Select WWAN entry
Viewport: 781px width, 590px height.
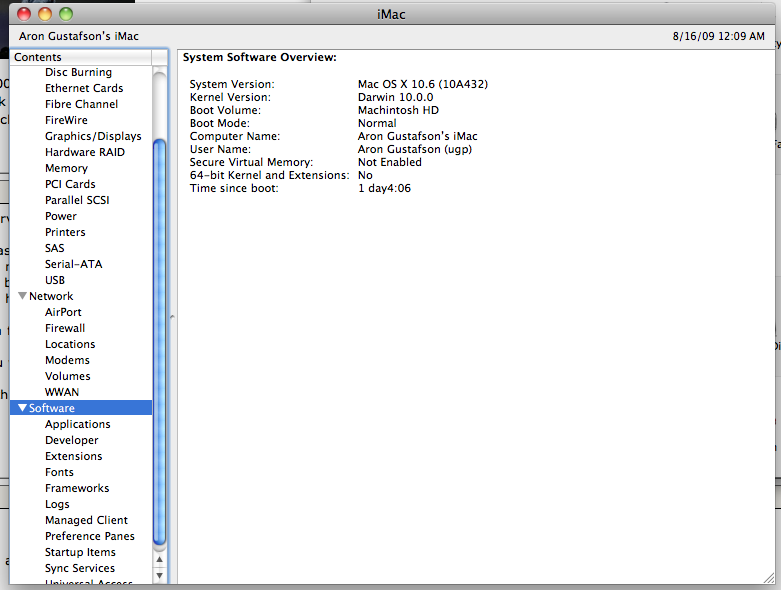(62, 392)
